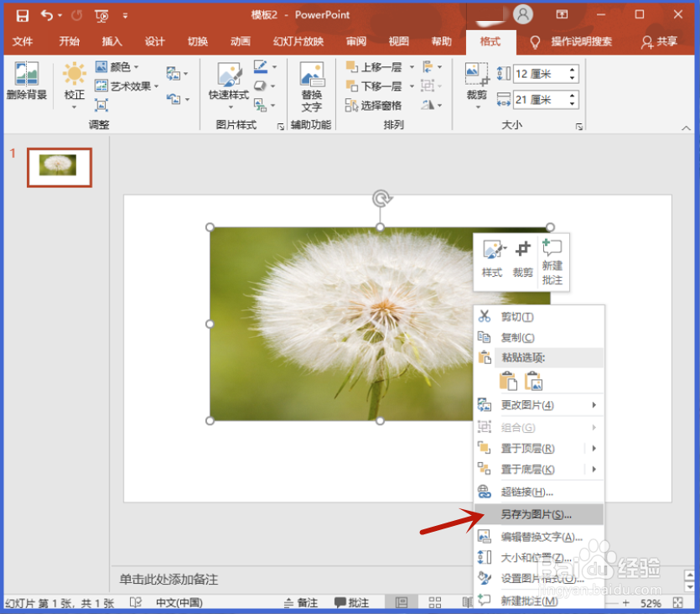Open the 大小 group dialog launcher
Screen dimensions: 700x614
click(x=579, y=127)
